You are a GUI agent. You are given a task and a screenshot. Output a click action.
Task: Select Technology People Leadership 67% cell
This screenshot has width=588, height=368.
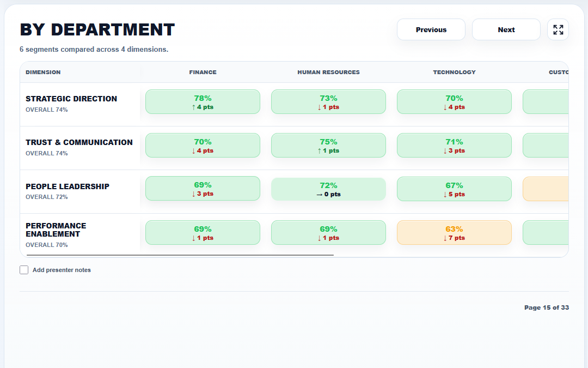tap(454, 189)
